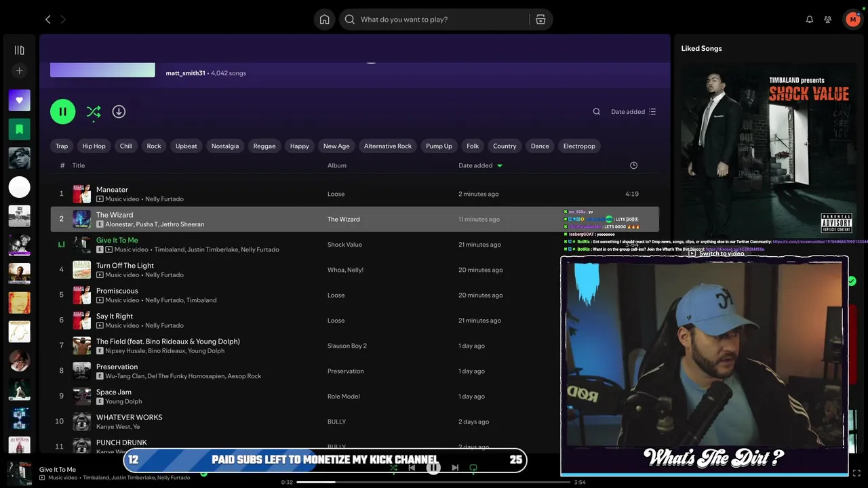Filter by Trap genre
The image size is (868, 488).
point(62,146)
